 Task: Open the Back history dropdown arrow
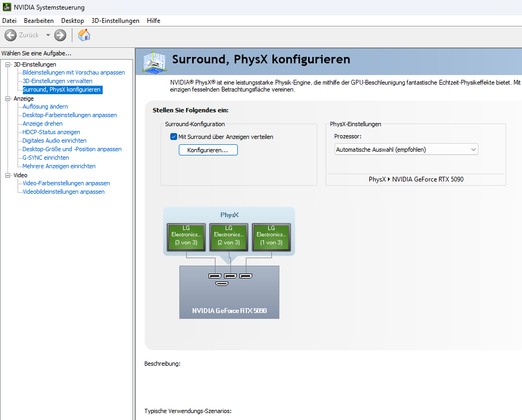coord(48,35)
